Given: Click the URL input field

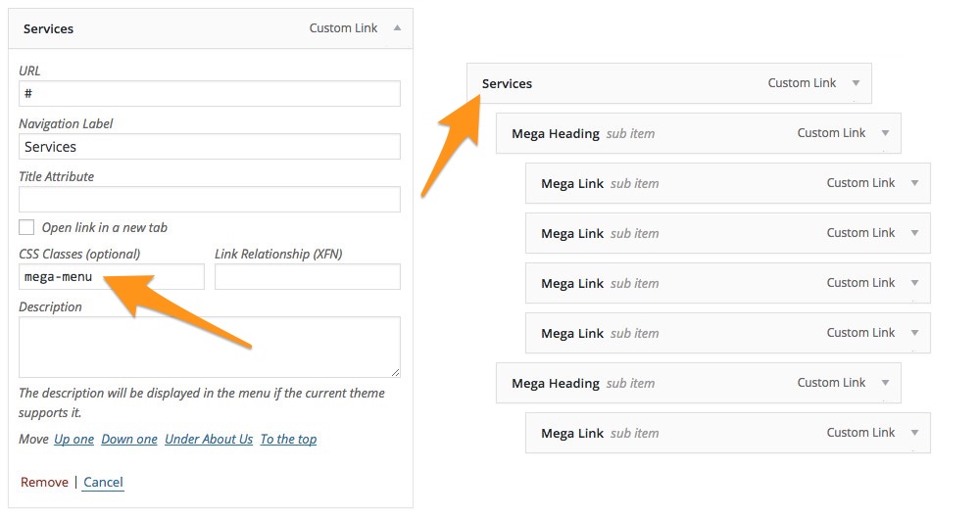Looking at the screenshot, I should [210, 93].
